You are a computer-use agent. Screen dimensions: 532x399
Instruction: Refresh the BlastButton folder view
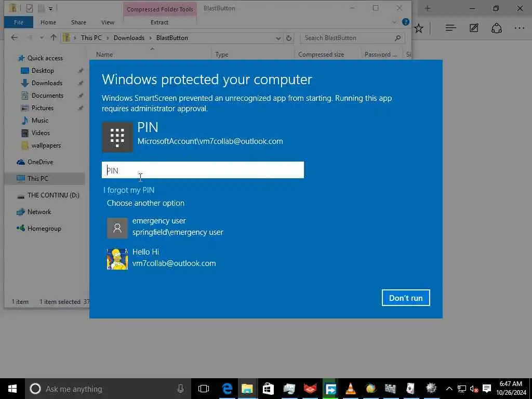[x=289, y=38]
